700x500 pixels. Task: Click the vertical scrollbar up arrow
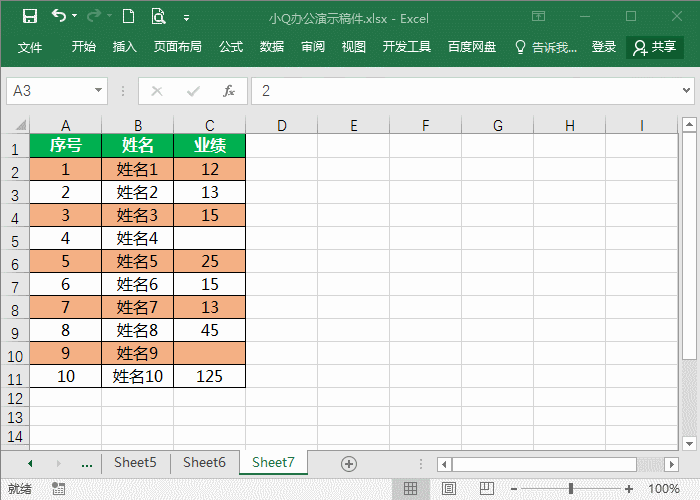click(689, 125)
